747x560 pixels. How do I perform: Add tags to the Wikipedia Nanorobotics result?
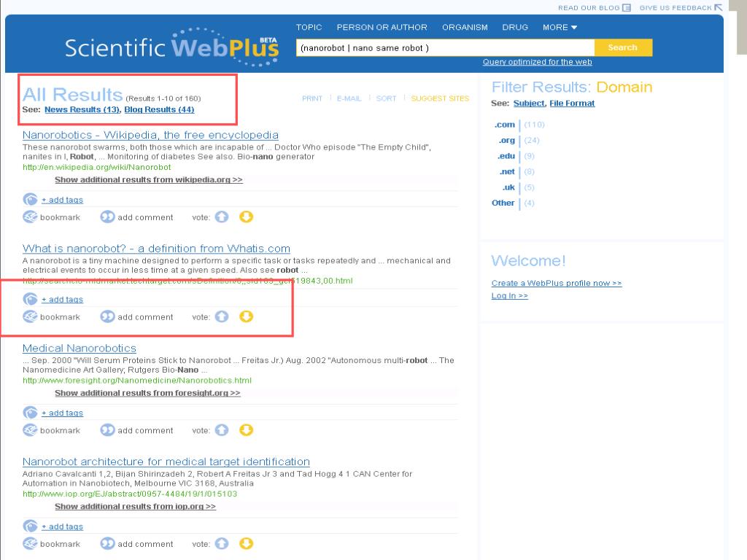tap(62, 200)
